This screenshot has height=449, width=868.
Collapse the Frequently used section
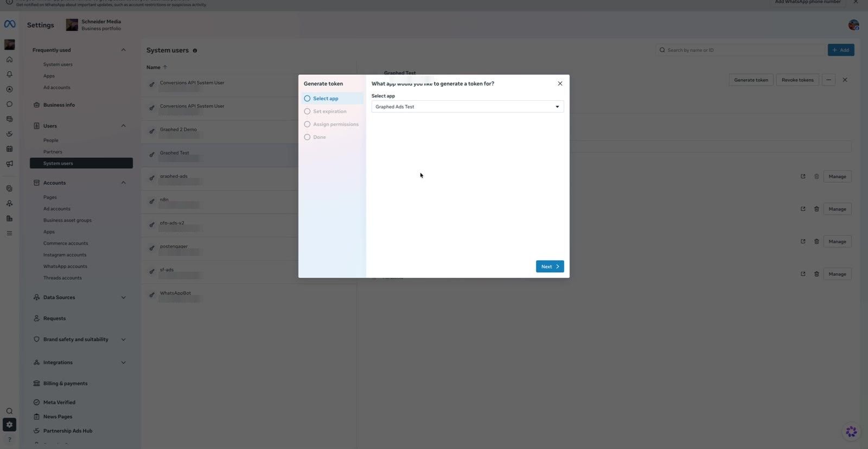[x=123, y=50]
